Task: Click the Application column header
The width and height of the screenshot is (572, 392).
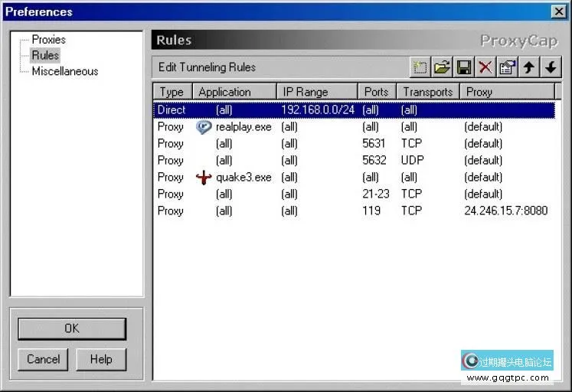Action: [224, 92]
